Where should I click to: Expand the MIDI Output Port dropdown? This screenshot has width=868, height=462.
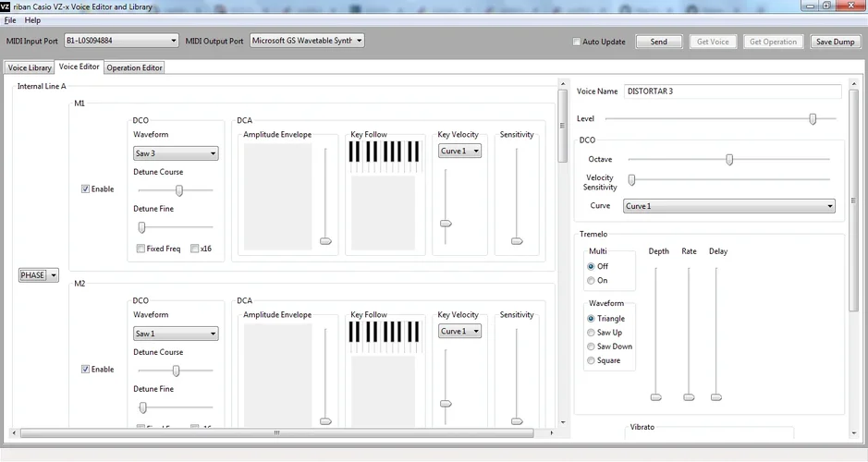(307, 41)
